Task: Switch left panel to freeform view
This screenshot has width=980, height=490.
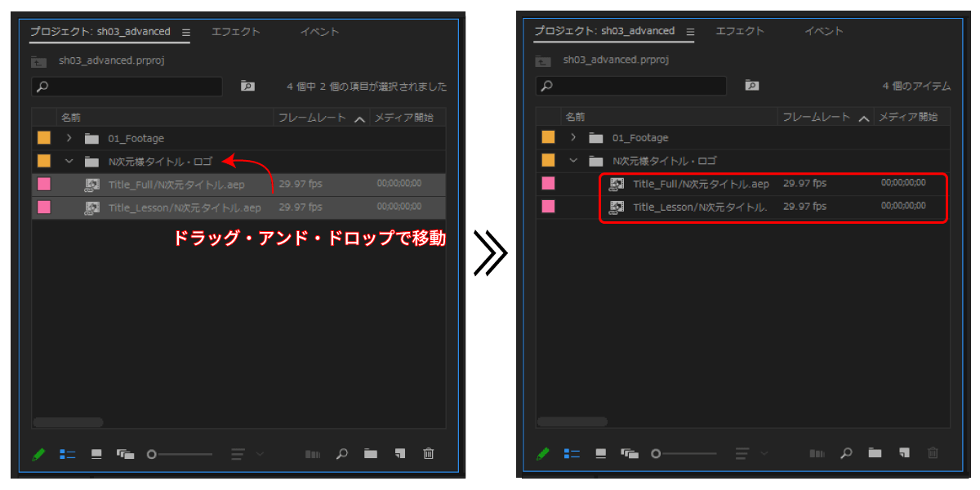Action: pyautogui.click(x=125, y=454)
